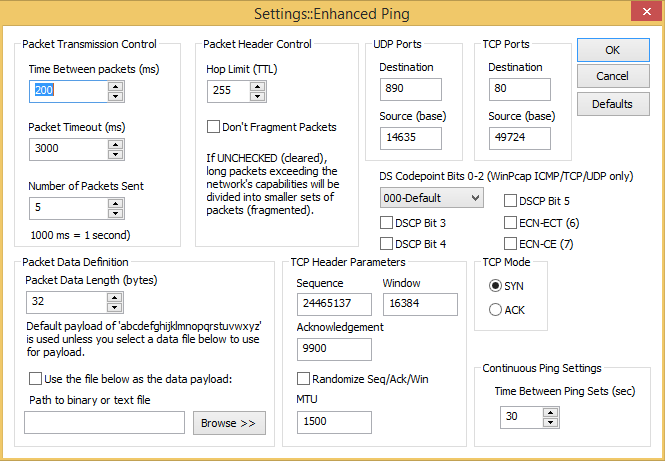This screenshot has width=665, height=461.
Task: Edit UDP Source base port 14635
Action: tap(411, 139)
